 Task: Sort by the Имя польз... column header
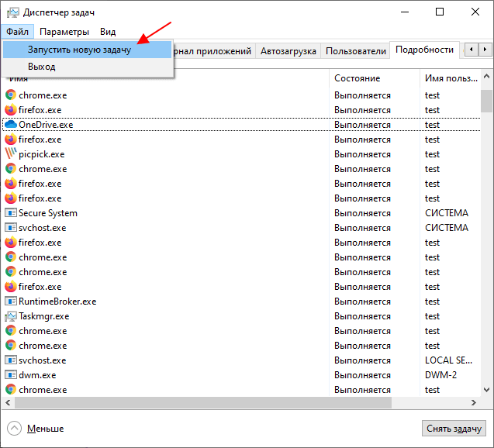click(x=451, y=78)
